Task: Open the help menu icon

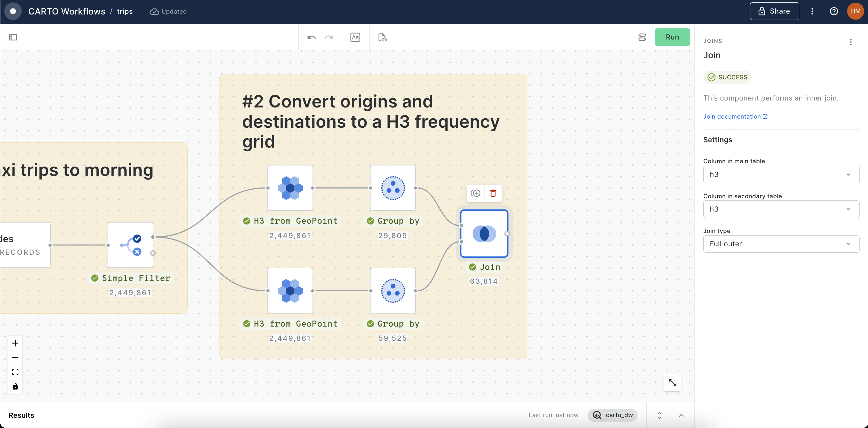Action: [834, 11]
